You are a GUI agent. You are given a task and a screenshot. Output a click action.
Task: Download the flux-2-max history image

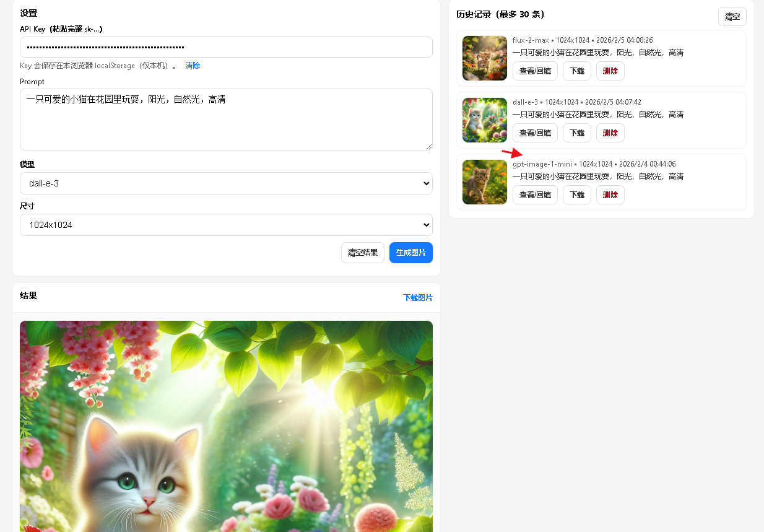click(x=576, y=71)
